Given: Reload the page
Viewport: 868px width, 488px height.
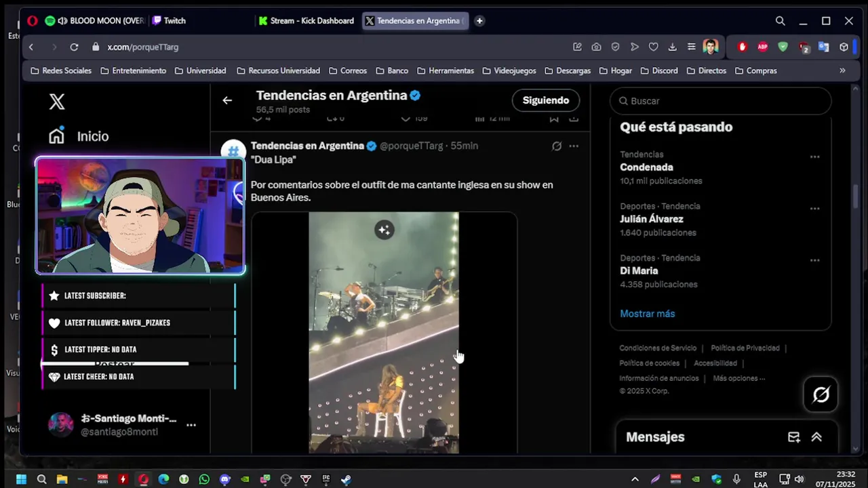Looking at the screenshot, I should [74, 47].
